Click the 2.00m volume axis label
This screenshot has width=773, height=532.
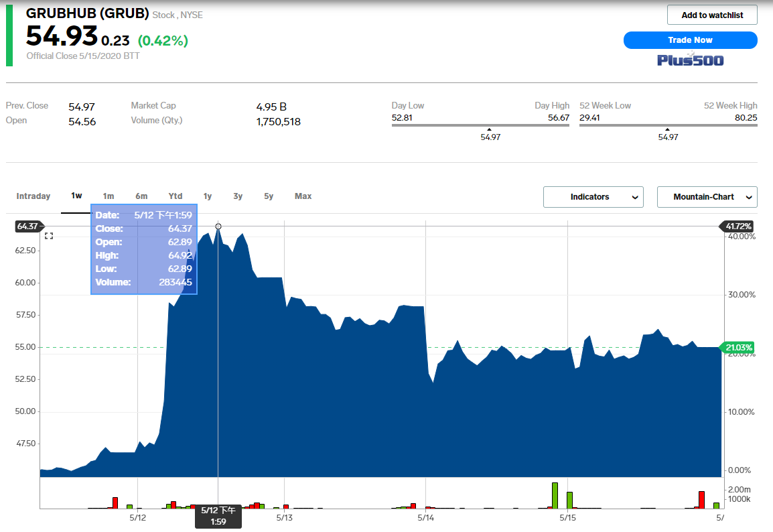(x=740, y=490)
